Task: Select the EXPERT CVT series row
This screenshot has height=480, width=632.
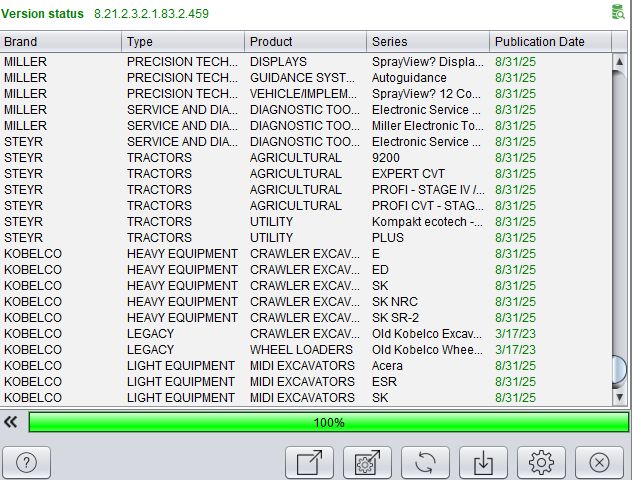Action: tap(306, 174)
